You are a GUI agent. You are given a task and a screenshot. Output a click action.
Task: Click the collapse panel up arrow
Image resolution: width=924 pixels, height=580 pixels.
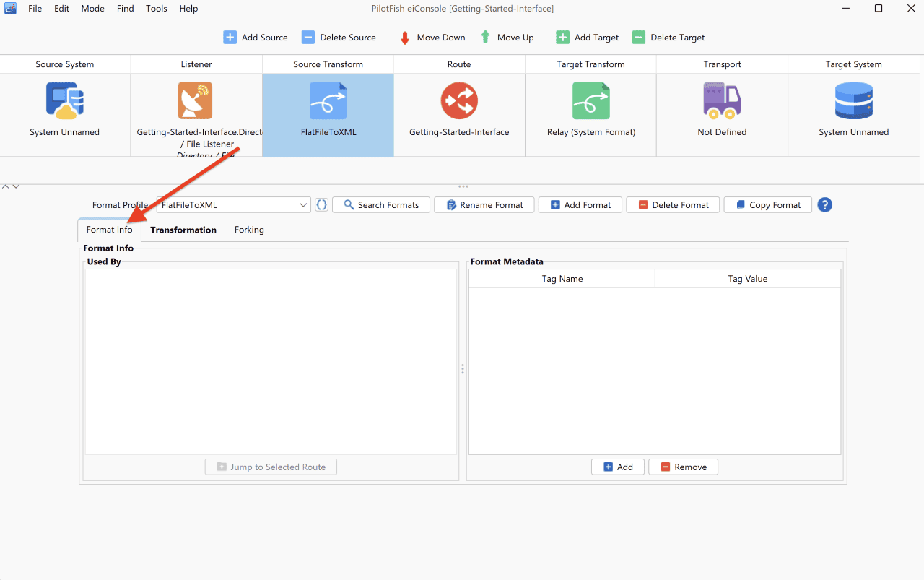[6, 186]
